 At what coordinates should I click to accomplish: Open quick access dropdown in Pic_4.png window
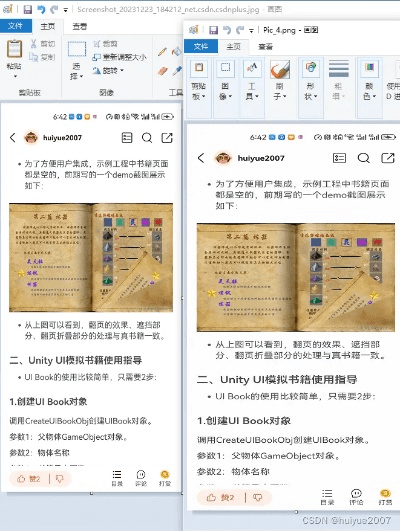tap(251, 30)
